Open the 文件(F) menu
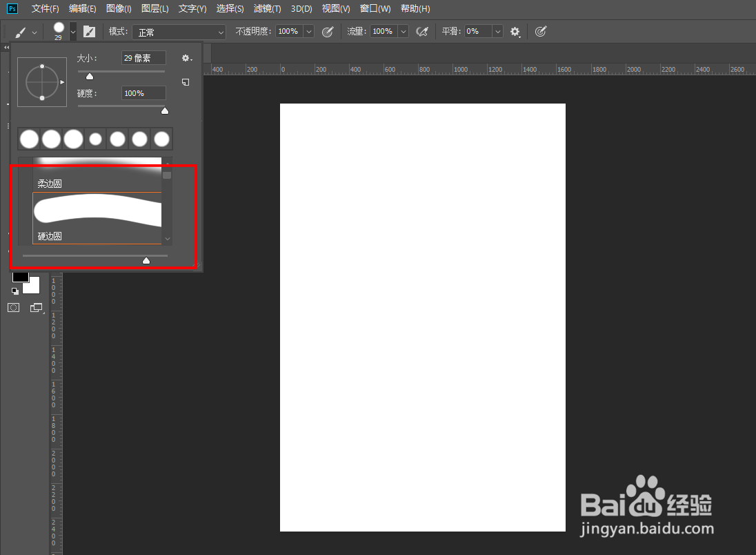The width and height of the screenshot is (756, 555). click(x=45, y=9)
